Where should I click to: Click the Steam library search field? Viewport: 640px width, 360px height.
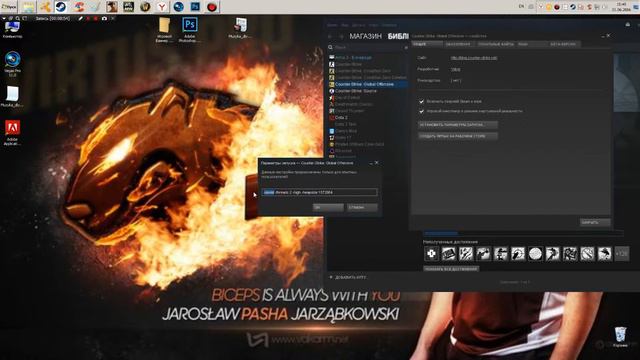(369, 47)
